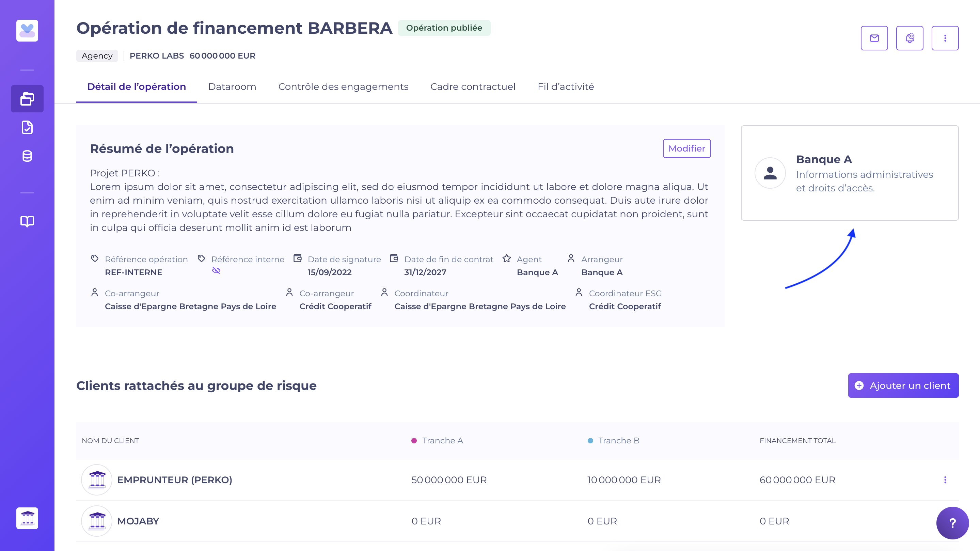The height and width of the screenshot is (551, 980).
Task: Click Ajouter un client button
Action: pos(903,385)
